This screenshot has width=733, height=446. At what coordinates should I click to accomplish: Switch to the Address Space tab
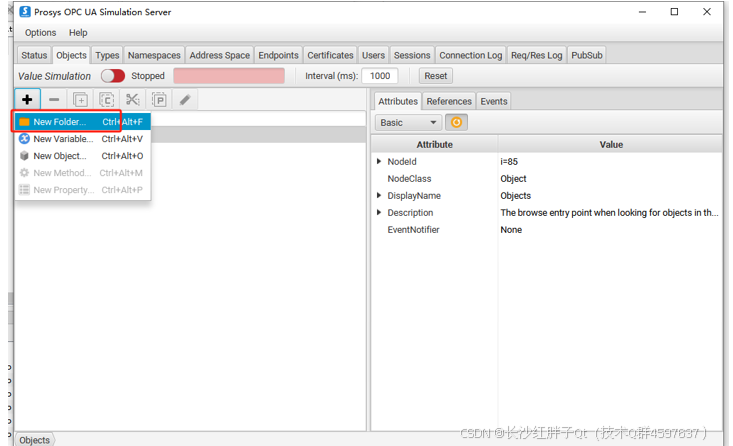(x=219, y=55)
